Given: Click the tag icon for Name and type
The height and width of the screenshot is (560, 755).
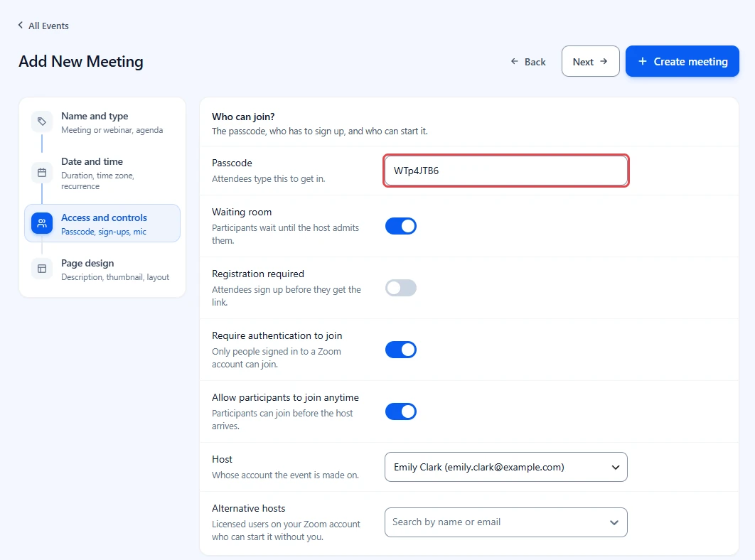Looking at the screenshot, I should (42, 122).
